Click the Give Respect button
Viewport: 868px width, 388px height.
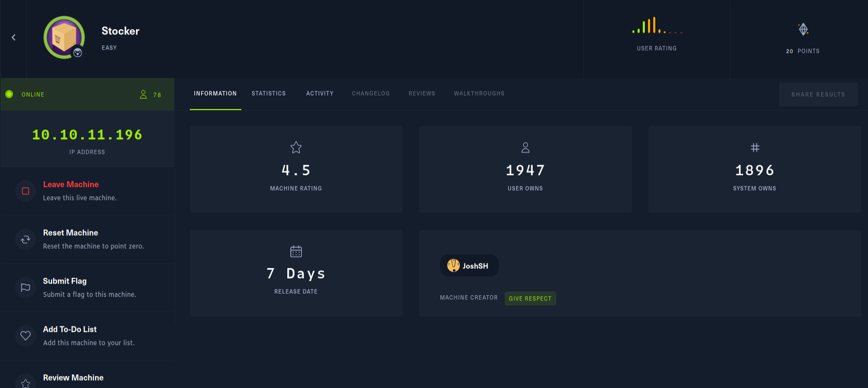coord(530,298)
